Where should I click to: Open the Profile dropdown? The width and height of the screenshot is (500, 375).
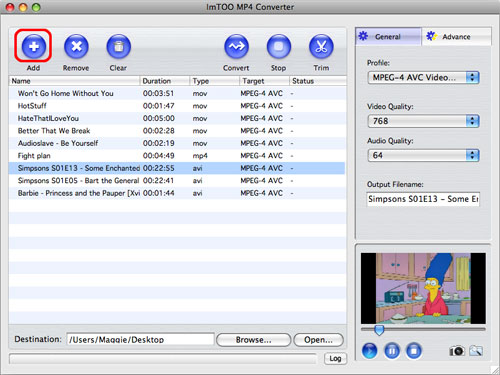pos(423,78)
